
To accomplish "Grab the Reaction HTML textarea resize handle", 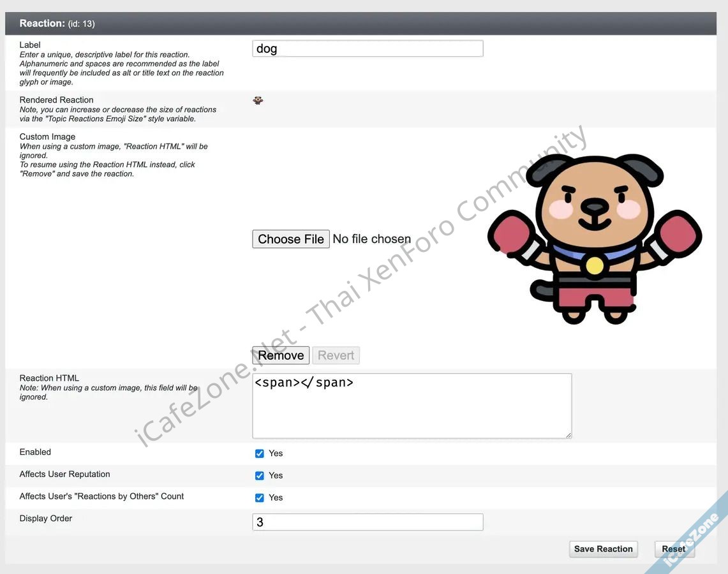I will pyautogui.click(x=568, y=434).
